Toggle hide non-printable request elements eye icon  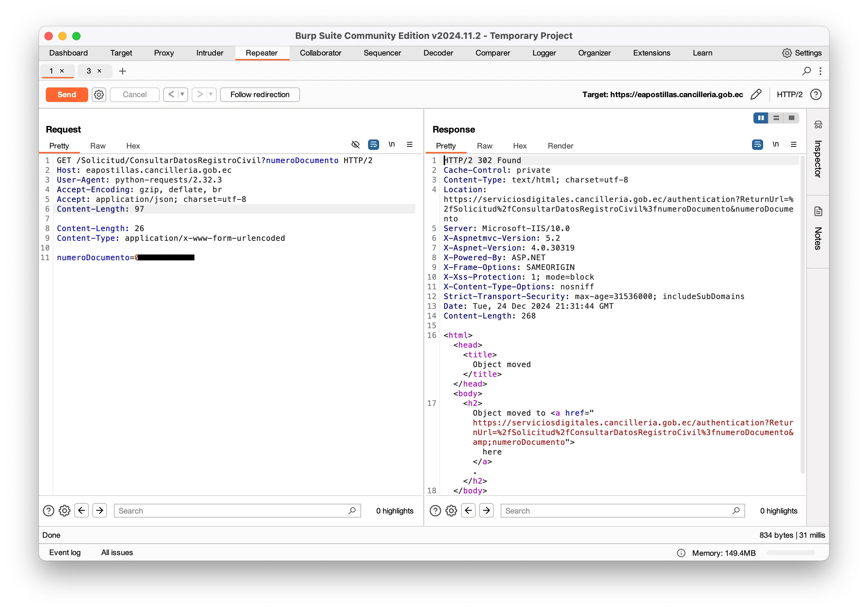click(356, 144)
